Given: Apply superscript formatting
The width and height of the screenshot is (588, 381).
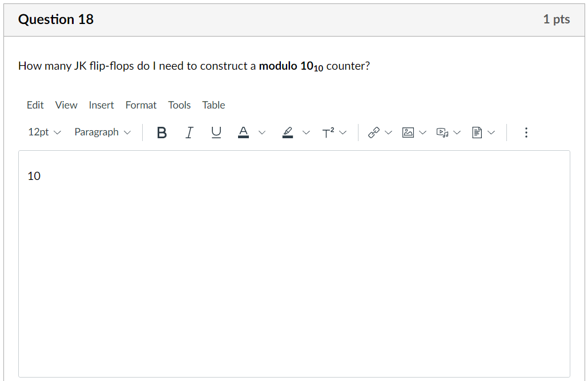Looking at the screenshot, I should point(329,132).
